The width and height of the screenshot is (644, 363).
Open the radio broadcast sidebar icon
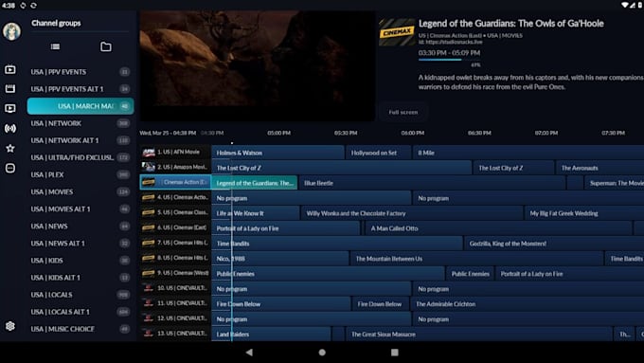10,128
